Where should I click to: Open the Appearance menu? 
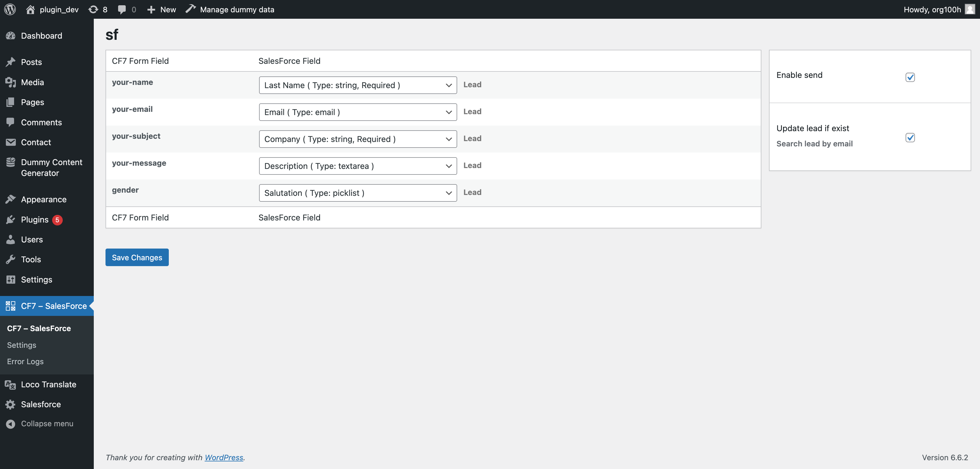coord(47,200)
